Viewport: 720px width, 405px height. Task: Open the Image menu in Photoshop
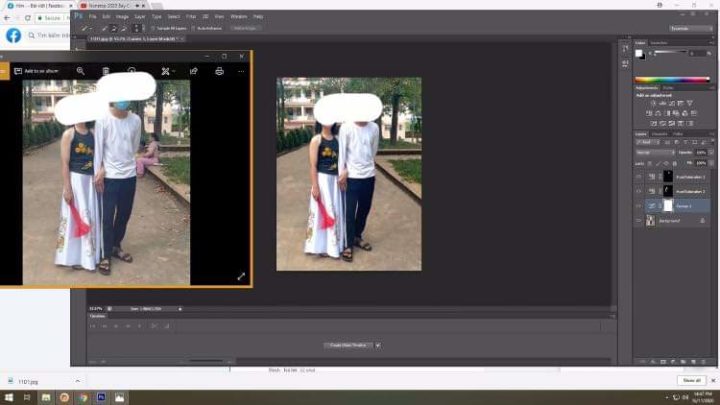pyautogui.click(x=122, y=17)
